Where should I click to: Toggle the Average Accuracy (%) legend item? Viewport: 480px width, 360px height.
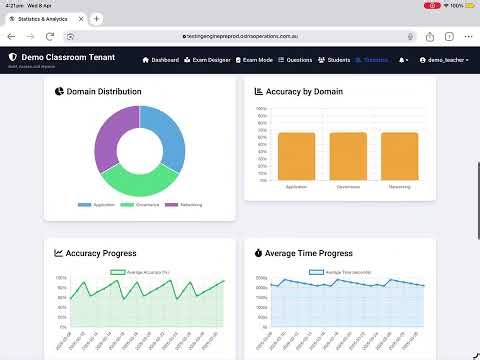pyautogui.click(x=140, y=272)
